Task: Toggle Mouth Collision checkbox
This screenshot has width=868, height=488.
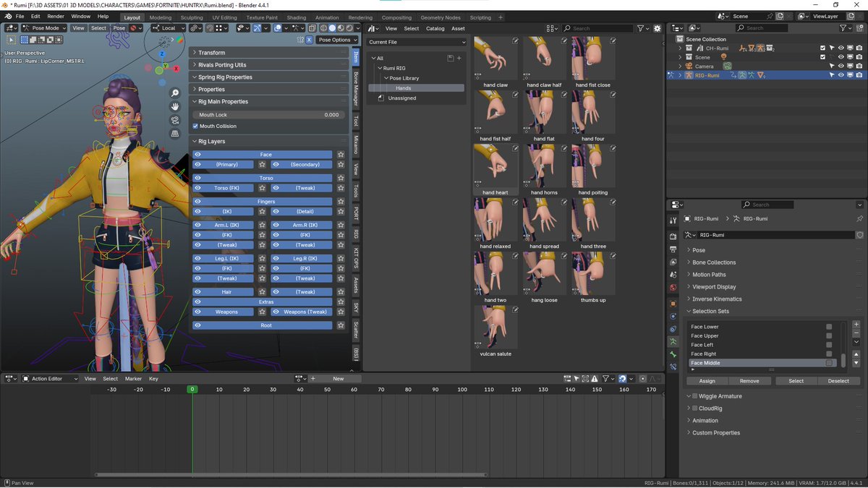Action: point(195,126)
